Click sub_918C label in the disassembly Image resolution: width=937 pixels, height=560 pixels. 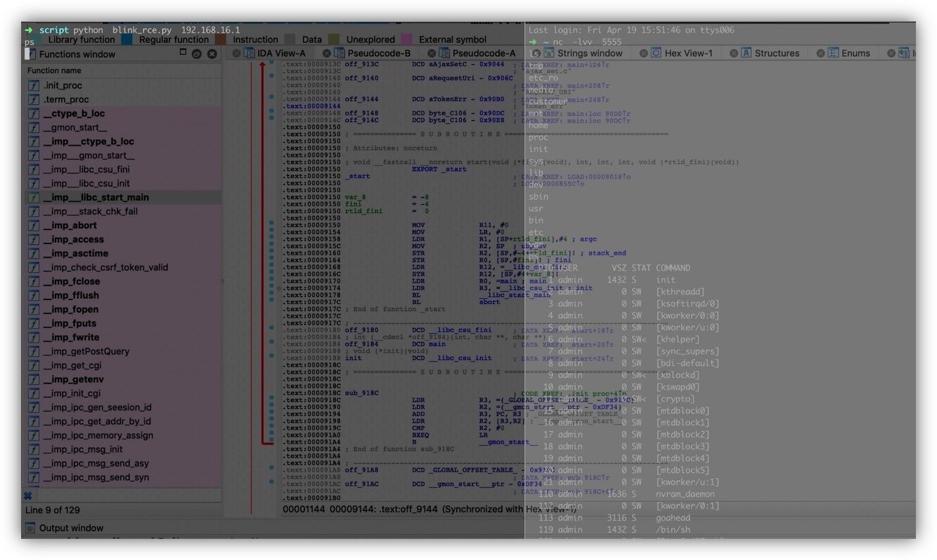pyautogui.click(x=361, y=393)
